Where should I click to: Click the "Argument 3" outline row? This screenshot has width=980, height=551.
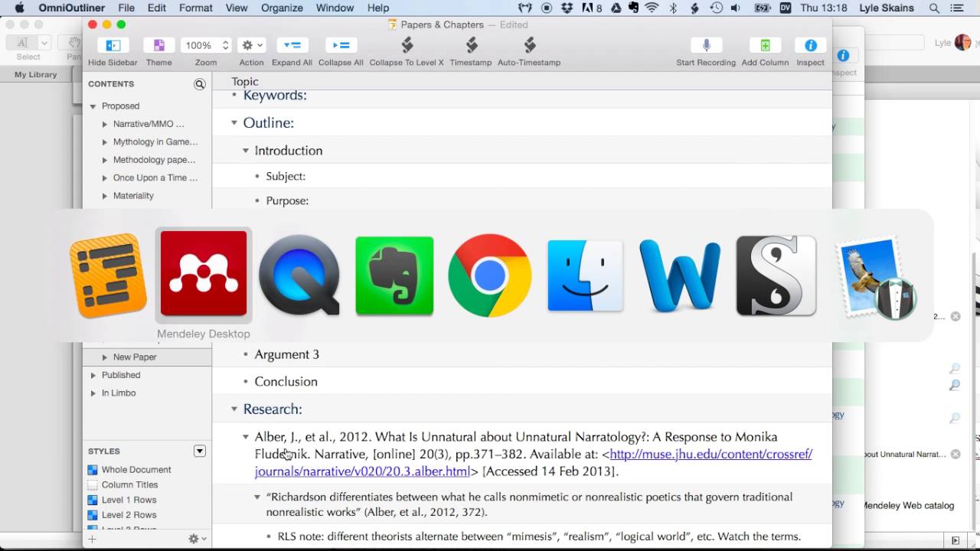(x=522, y=354)
